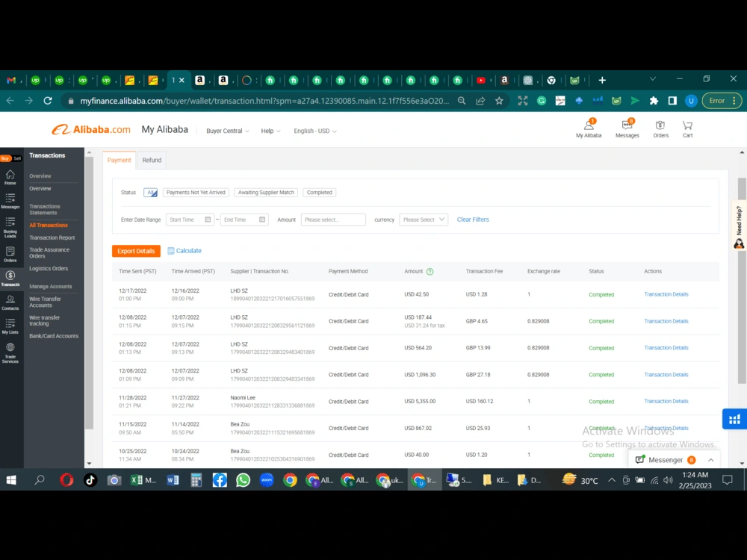Open the currency Please Select dropdown

click(x=424, y=220)
